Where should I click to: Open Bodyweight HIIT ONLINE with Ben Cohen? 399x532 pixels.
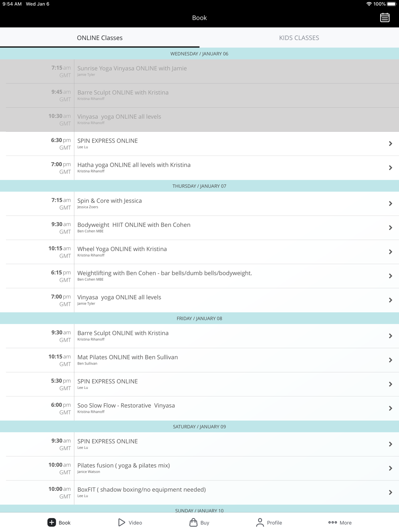click(x=199, y=228)
